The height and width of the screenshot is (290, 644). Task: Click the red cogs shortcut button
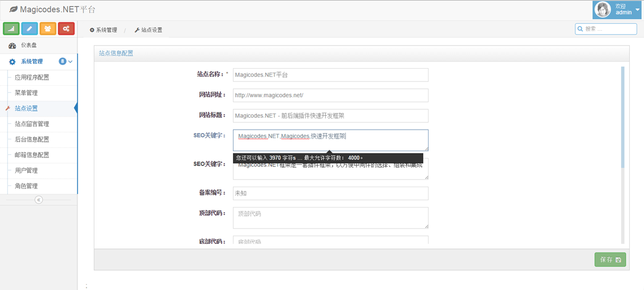[66, 29]
